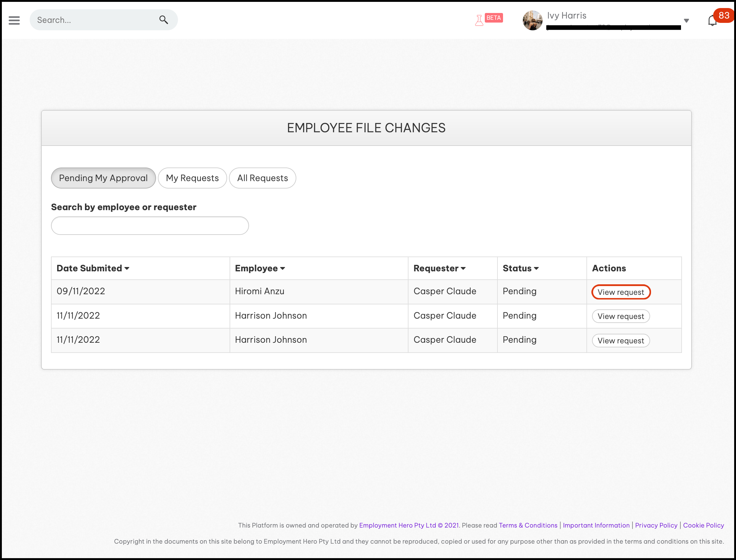Switch to All Requests tab
The image size is (736, 560).
[262, 178]
